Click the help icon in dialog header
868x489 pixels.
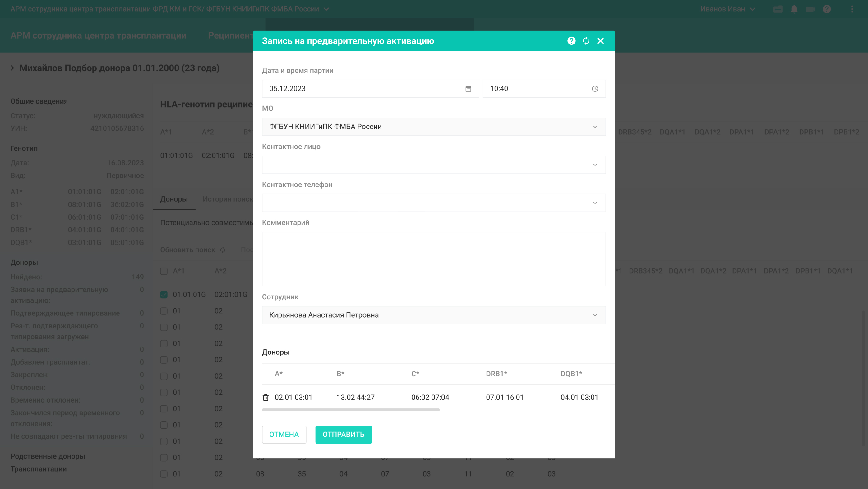(571, 41)
